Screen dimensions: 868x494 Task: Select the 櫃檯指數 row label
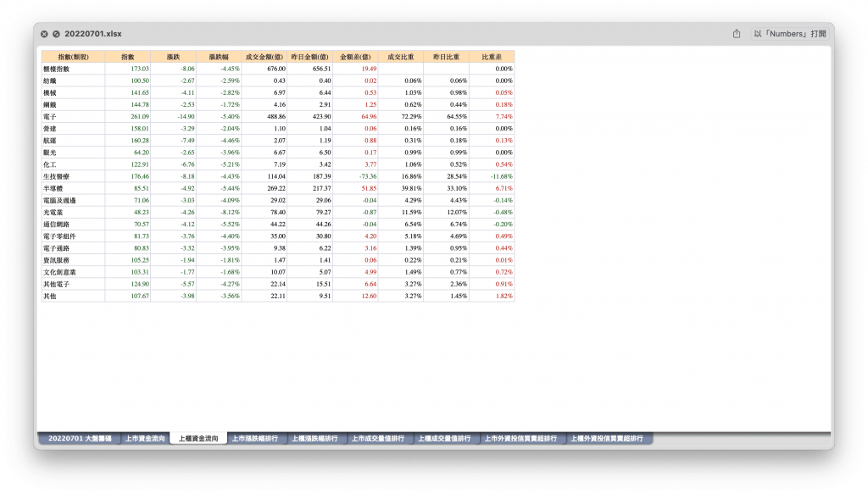coord(57,69)
